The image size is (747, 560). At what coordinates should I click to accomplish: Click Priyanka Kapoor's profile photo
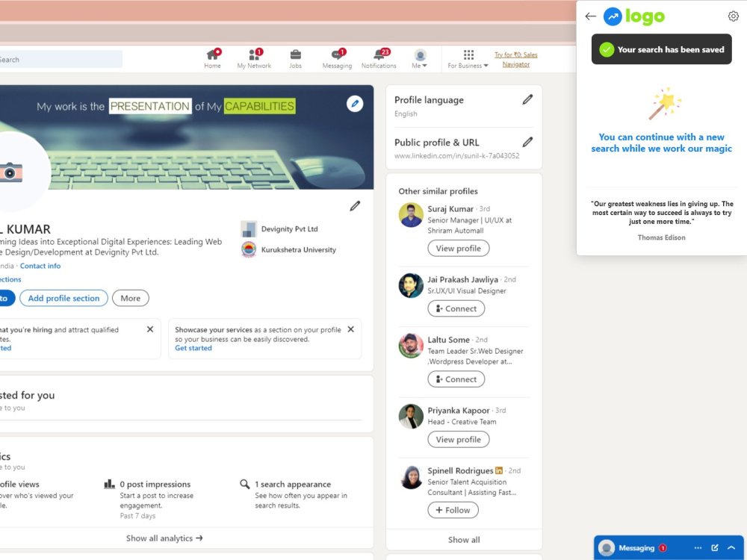(411, 416)
